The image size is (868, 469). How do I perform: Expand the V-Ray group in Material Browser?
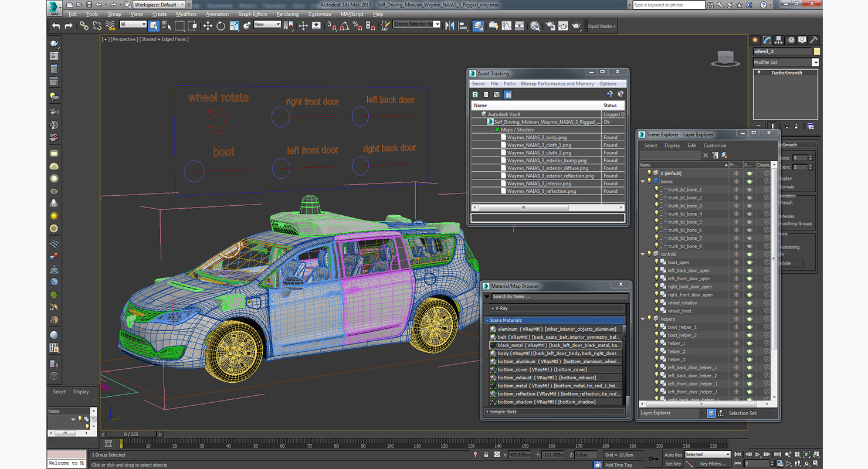[x=557, y=308]
